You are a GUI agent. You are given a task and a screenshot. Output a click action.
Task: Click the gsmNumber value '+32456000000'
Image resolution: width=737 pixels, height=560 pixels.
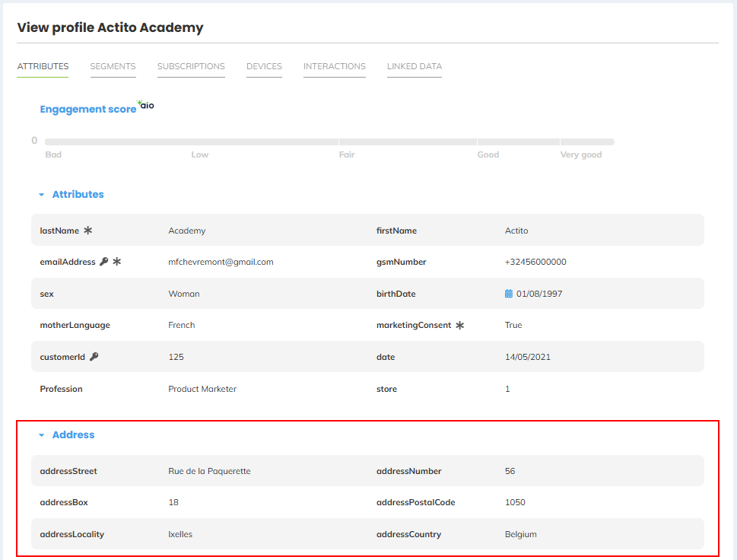tap(535, 262)
